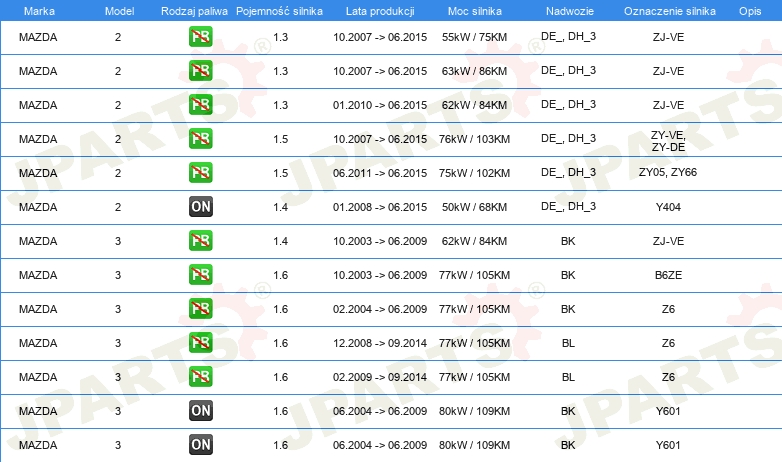Click the petrol icon in the 02.2004 row
The image size is (782, 462).
200,308
